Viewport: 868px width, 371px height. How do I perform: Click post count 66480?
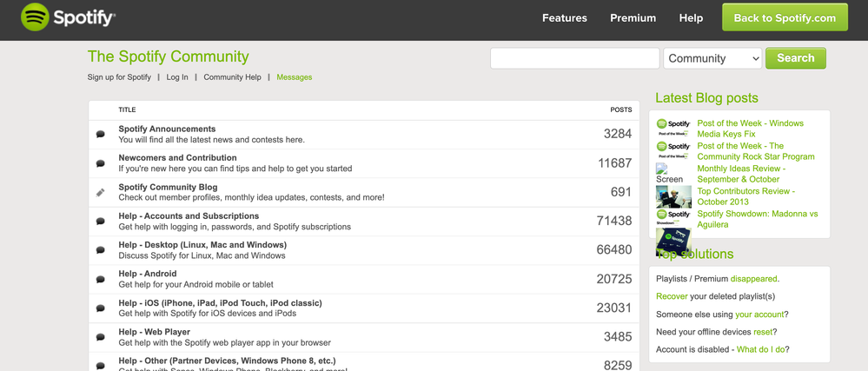tap(614, 249)
